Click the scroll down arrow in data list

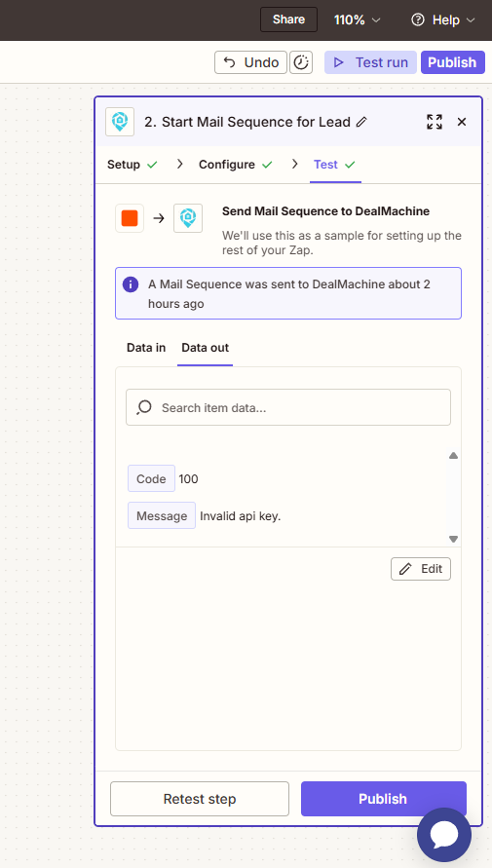point(453,539)
